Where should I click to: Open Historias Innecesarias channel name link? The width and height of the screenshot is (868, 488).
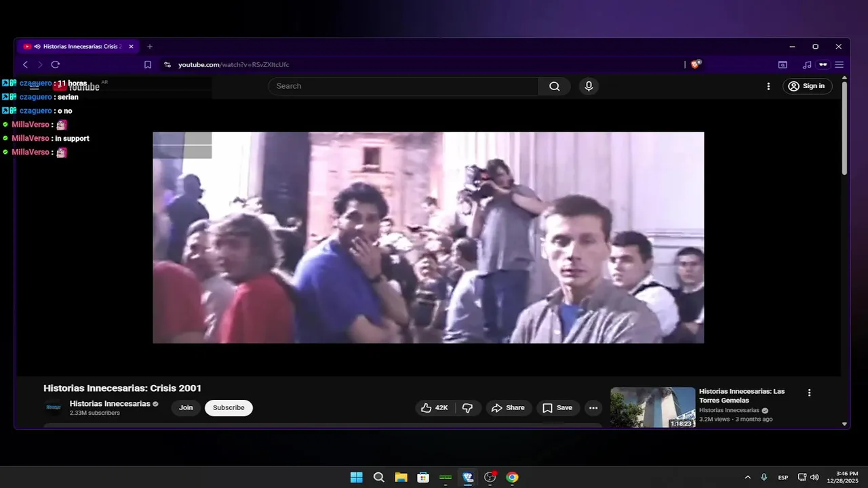(110, 404)
